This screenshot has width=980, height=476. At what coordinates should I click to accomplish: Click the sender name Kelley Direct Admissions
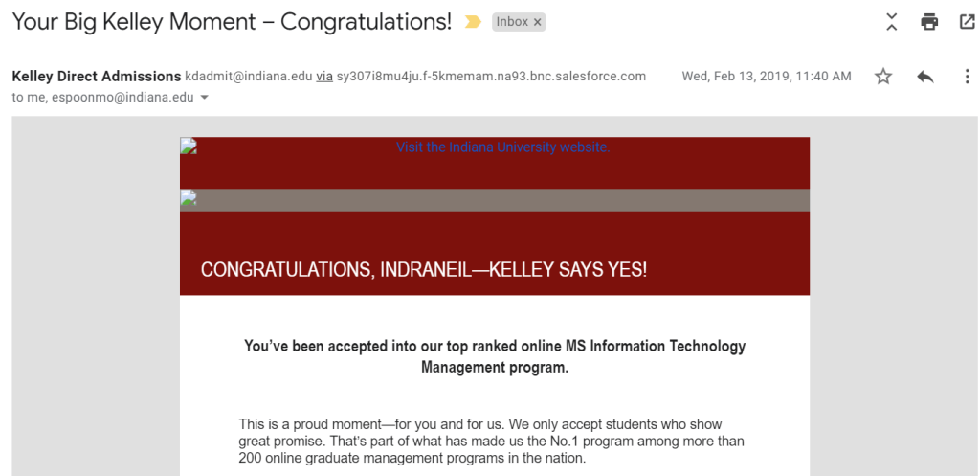[96, 76]
